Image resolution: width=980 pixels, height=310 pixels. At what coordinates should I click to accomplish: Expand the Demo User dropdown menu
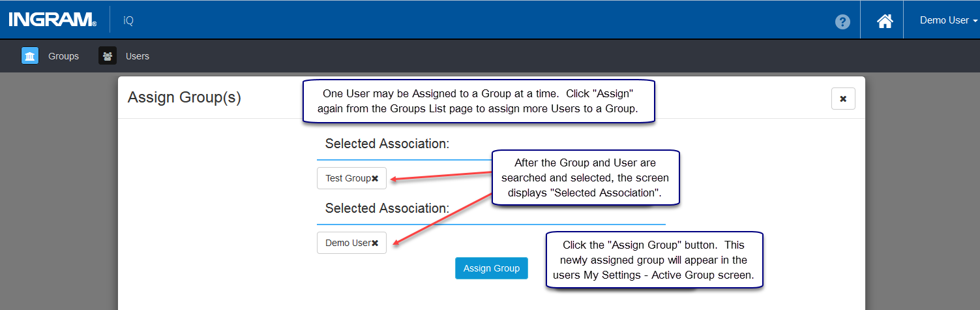[949, 20]
